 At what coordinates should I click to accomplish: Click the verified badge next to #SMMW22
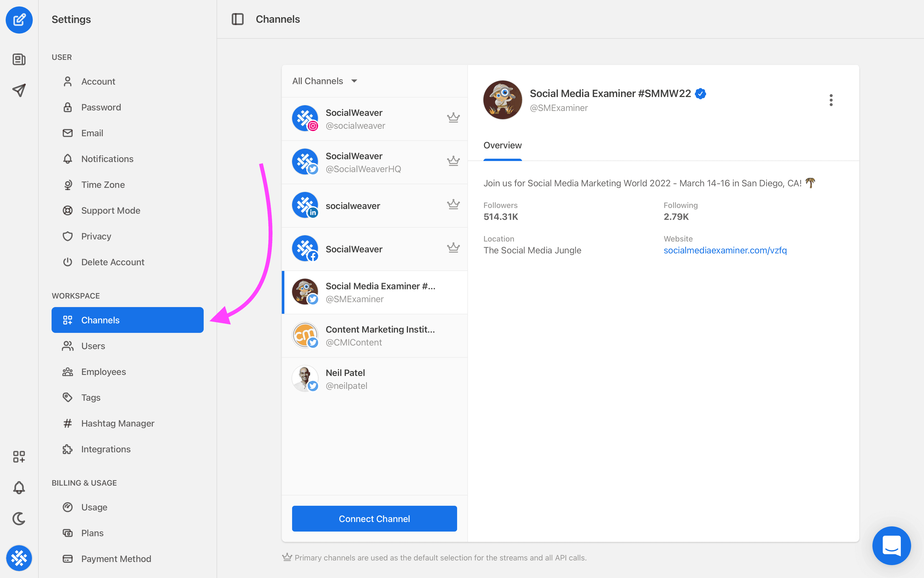(x=700, y=94)
